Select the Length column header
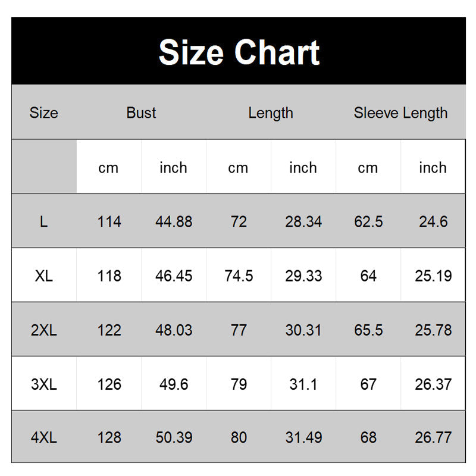Image resolution: width=476 pixels, height=476 pixels. click(x=271, y=113)
